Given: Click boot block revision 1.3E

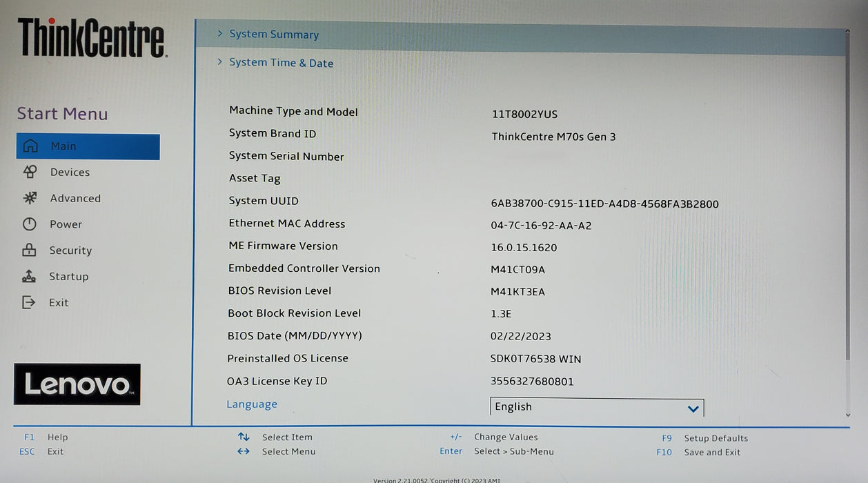Looking at the screenshot, I should 501,314.
